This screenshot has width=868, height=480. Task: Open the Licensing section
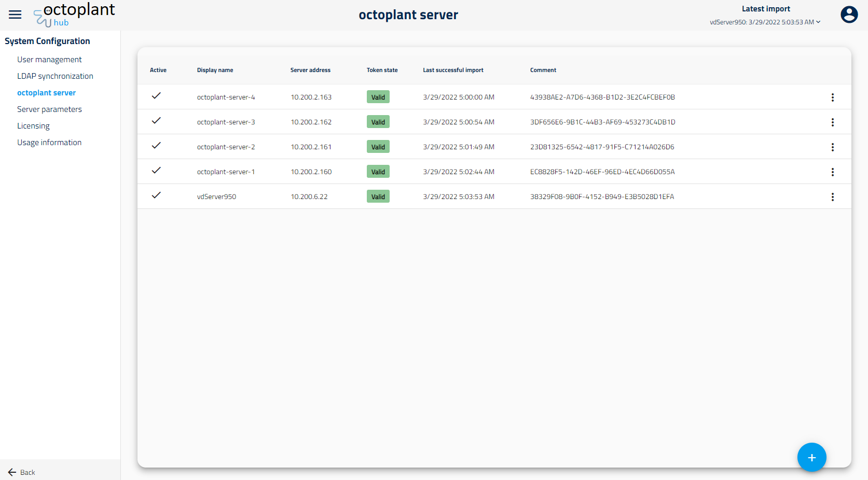(x=33, y=125)
